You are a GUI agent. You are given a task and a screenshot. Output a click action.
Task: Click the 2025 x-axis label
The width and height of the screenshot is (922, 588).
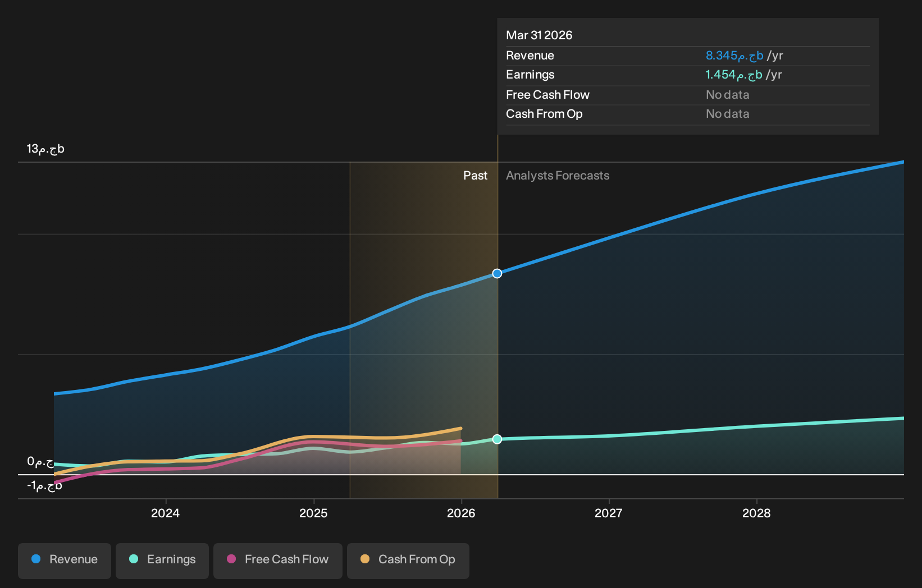pyautogui.click(x=313, y=513)
